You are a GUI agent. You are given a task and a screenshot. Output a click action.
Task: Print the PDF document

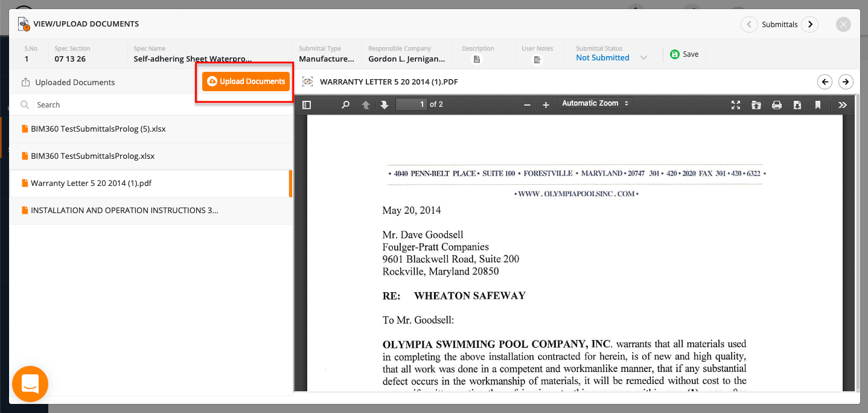(777, 105)
